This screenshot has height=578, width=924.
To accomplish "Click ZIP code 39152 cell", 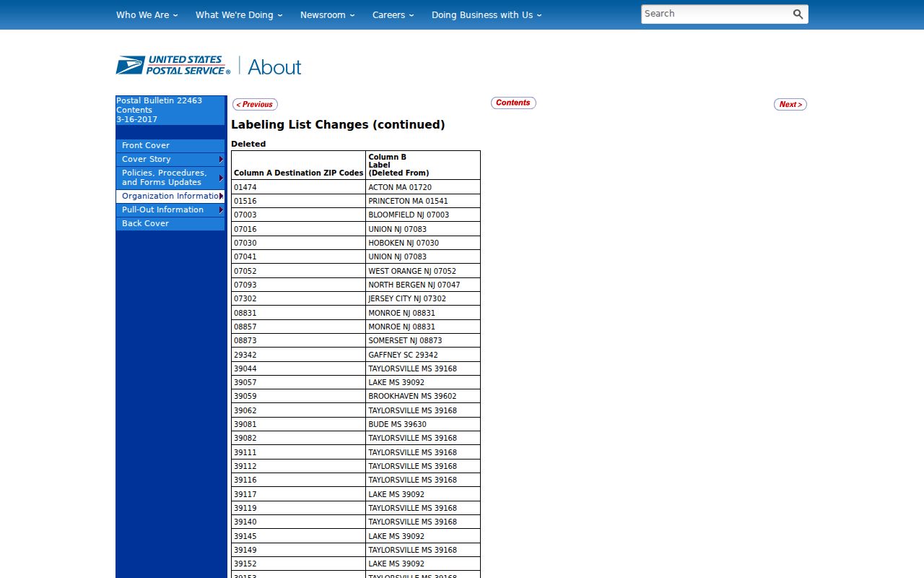I will 298,564.
